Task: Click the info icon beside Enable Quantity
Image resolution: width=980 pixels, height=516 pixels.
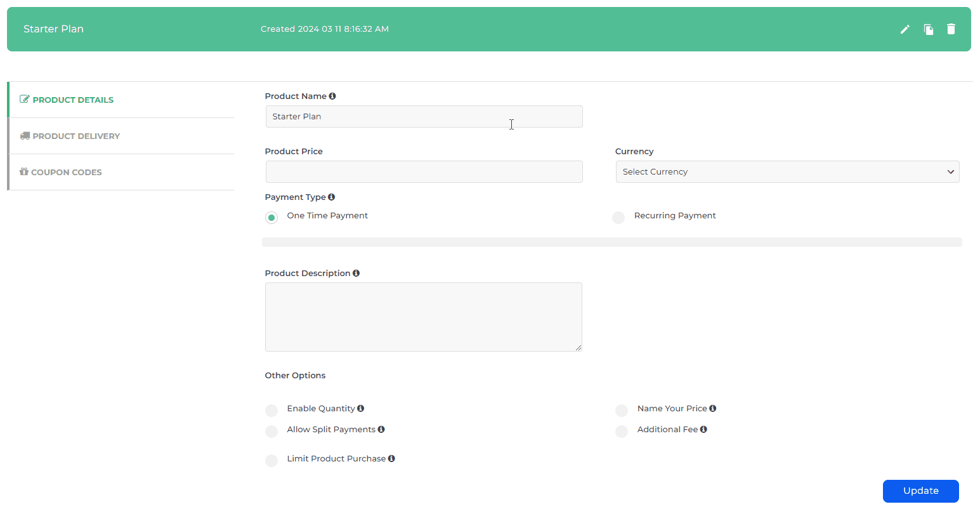Action: tap(362, 408)
